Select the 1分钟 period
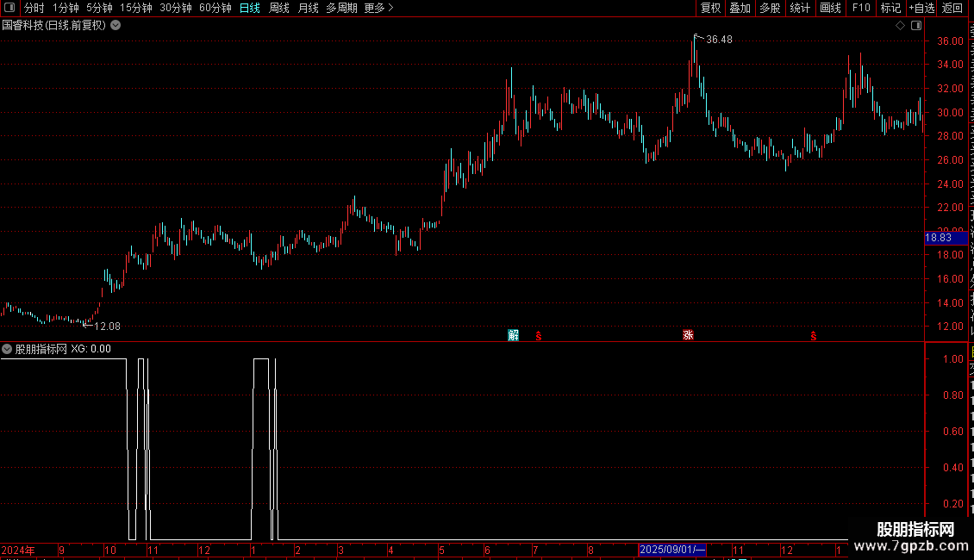Viewport: 974px width, 560px height. 66,8
